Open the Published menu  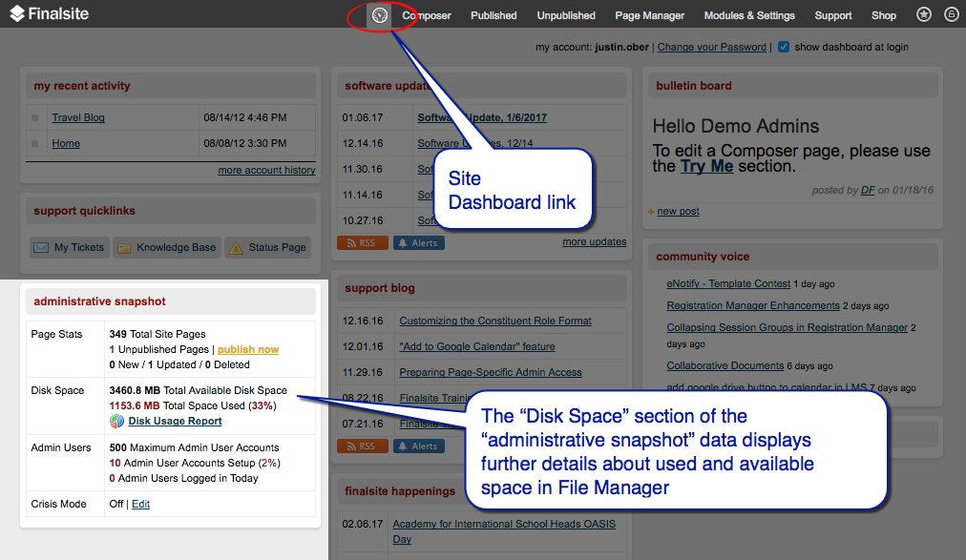(x=493, y=15)
